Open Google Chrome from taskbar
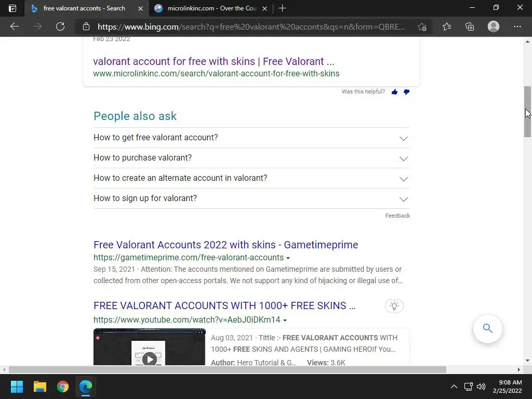The image size is (532, 399). [x=63, y=387]
